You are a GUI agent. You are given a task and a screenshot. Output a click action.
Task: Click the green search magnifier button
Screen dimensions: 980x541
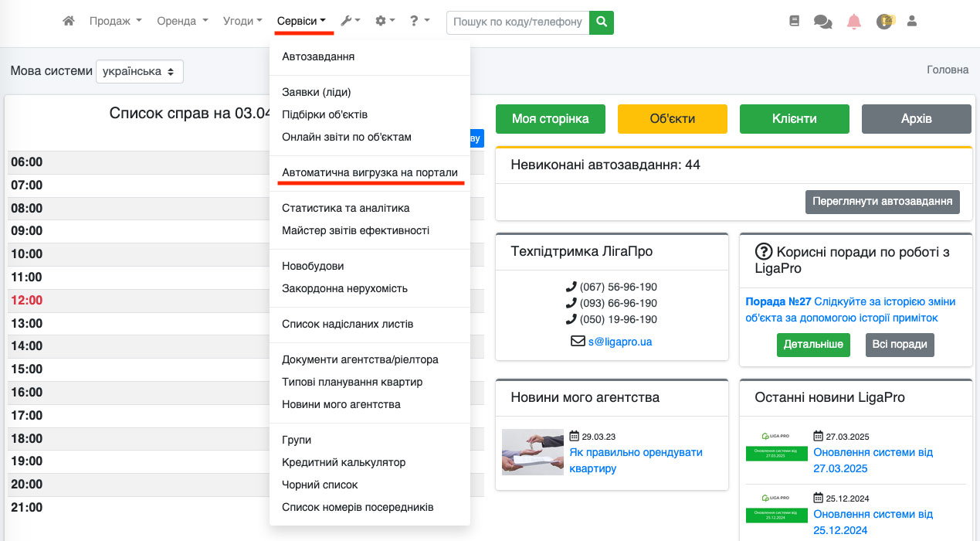tap(601, 22)
